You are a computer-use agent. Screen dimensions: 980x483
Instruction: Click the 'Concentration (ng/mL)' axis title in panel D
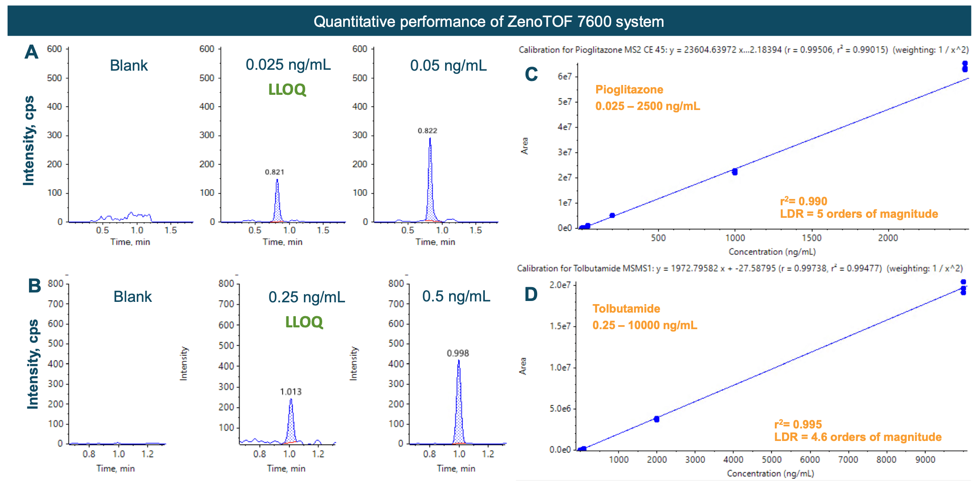tap(770, 473)
